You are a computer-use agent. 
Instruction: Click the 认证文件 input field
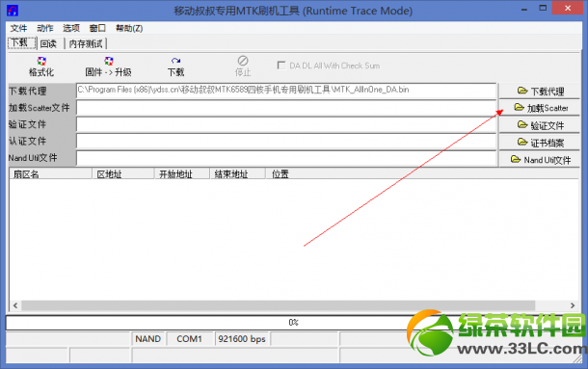(286, 142)
